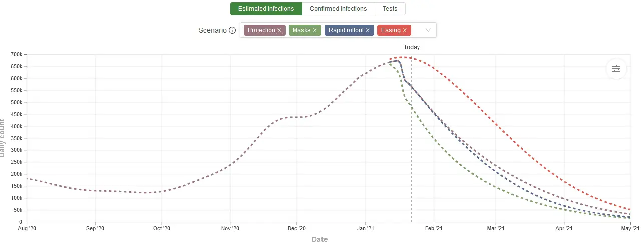The width and height of the screenshot is (644, 245).
Task: Click empty space in Scenario select box
Action: (417, 30)
